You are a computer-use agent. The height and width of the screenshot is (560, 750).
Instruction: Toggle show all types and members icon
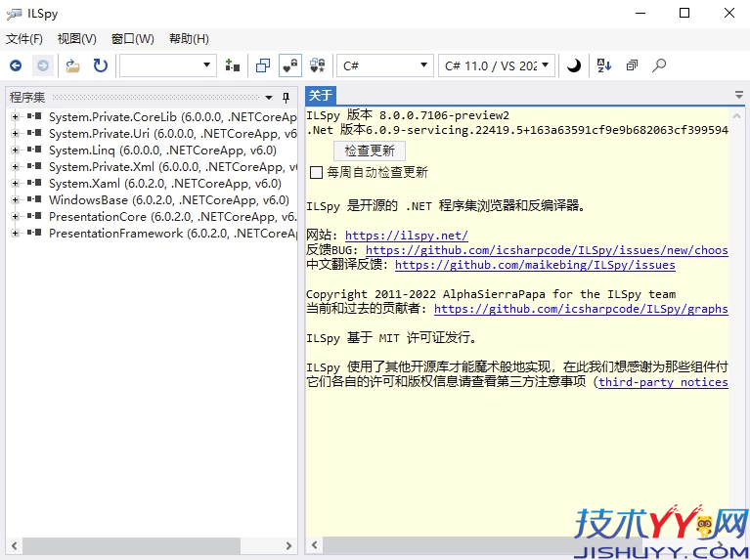pyautogui.click(x=318, y=65)
